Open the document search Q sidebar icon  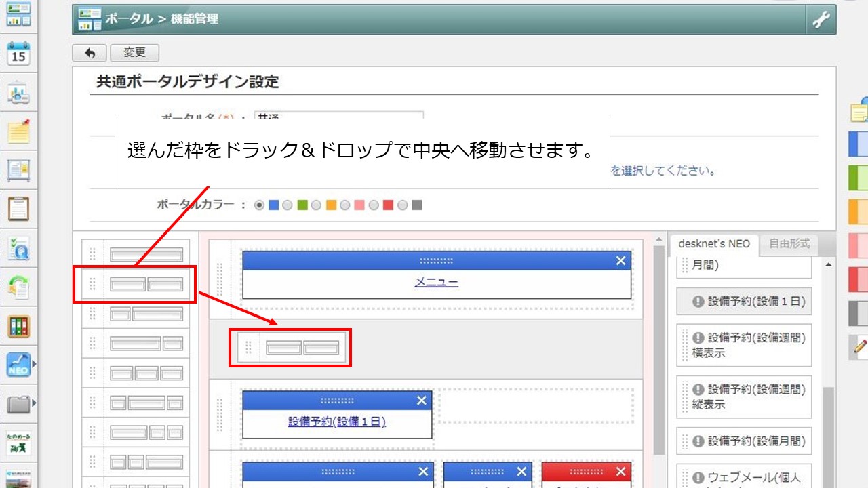(18, 249)
